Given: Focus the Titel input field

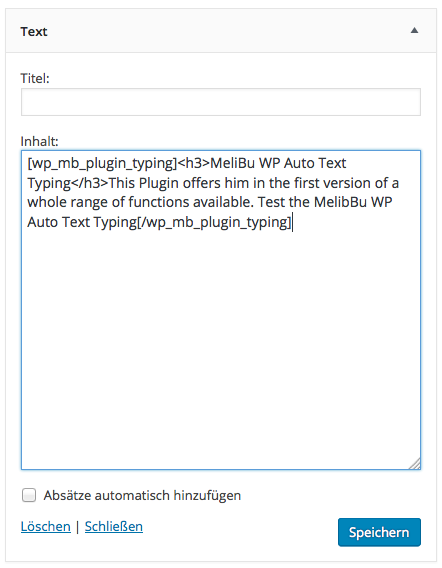Looking at the screenshot, I should coord(221,102).
